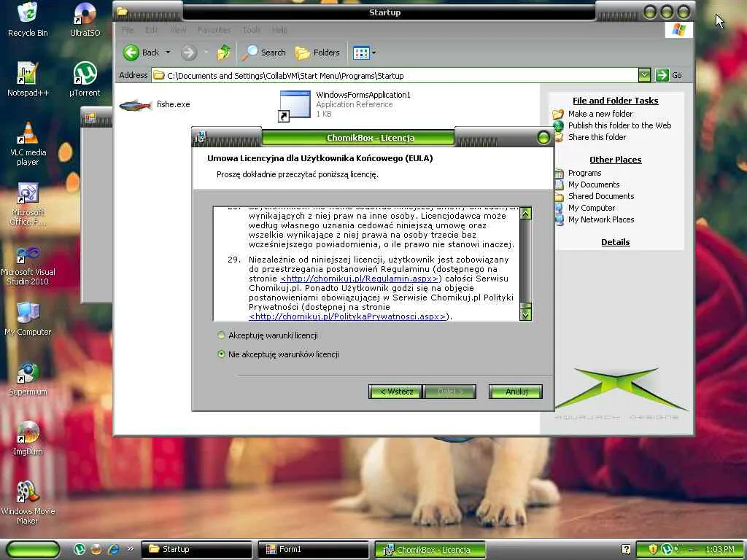Open My Documents under Other Places
This screenshot has height=560, width=747.
coord(594,184)
